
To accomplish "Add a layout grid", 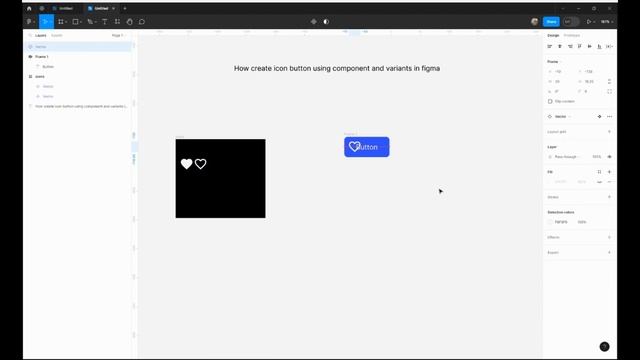I will [609, 132].
